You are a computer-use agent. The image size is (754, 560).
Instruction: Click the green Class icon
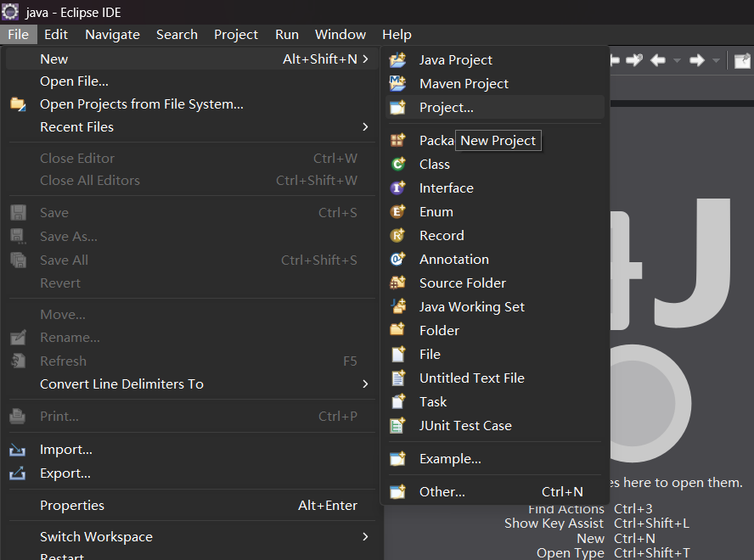pyautogui.click(x=397, y=164)
